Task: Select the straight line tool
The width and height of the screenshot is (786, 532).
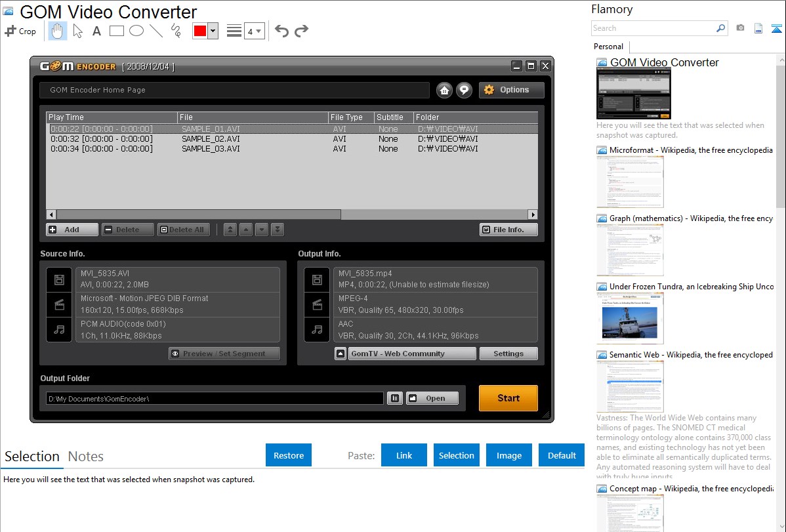Action: tap(156, 31)
